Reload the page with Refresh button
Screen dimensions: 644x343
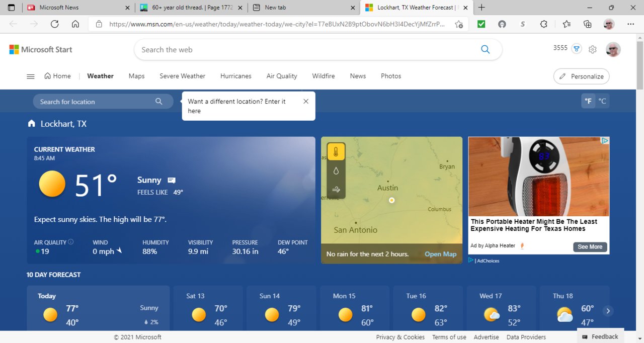coord(55,24)
